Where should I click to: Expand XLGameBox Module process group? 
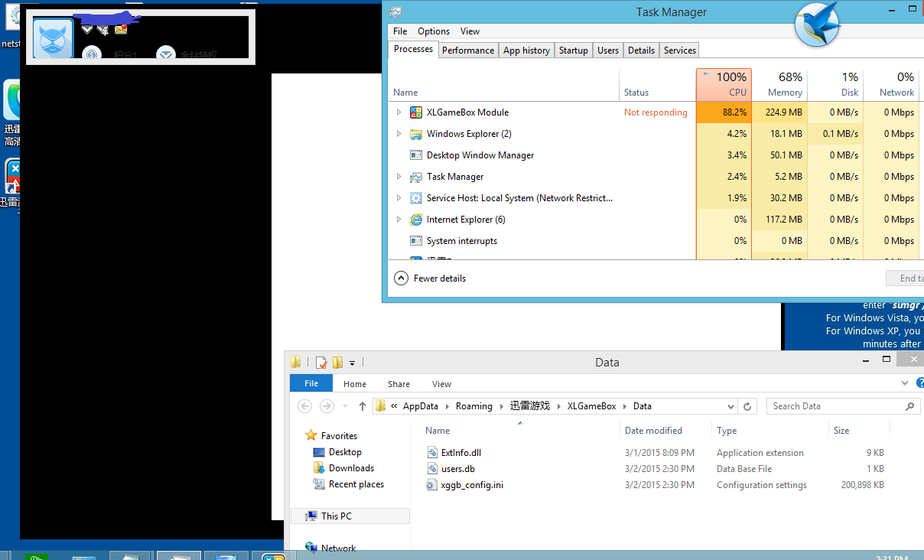click(x=399, y=112)
